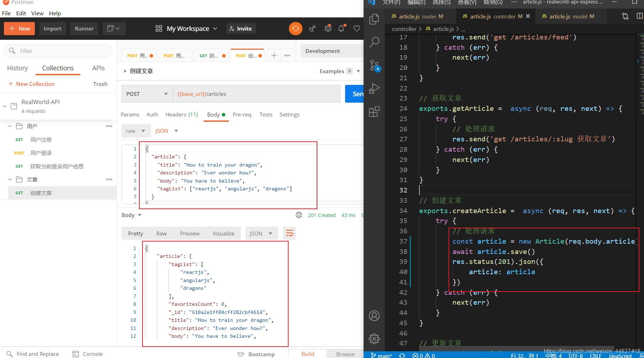Click the errors and warnings status indicator
The width and height of the screenshot is (644, 358).
424,355
